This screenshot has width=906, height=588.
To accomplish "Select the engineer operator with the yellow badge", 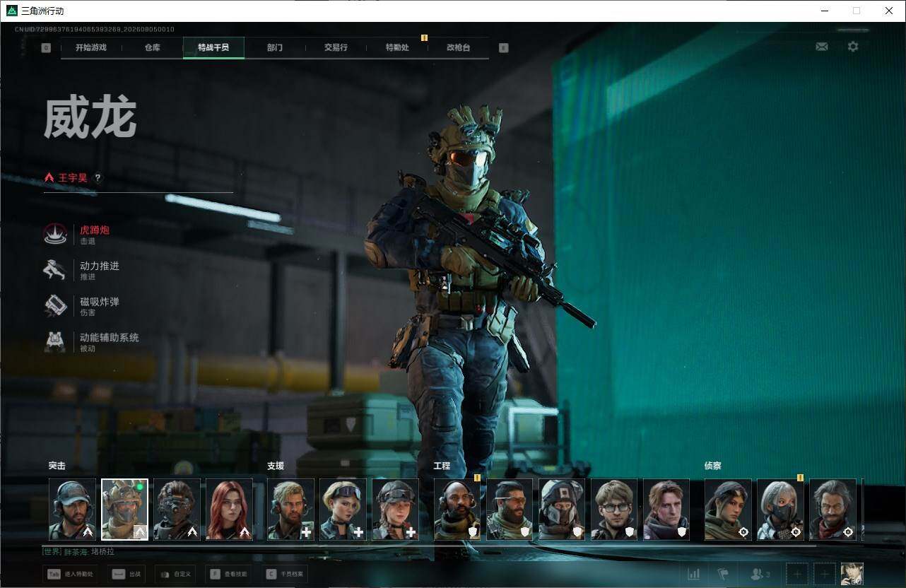I will (457, 510).
